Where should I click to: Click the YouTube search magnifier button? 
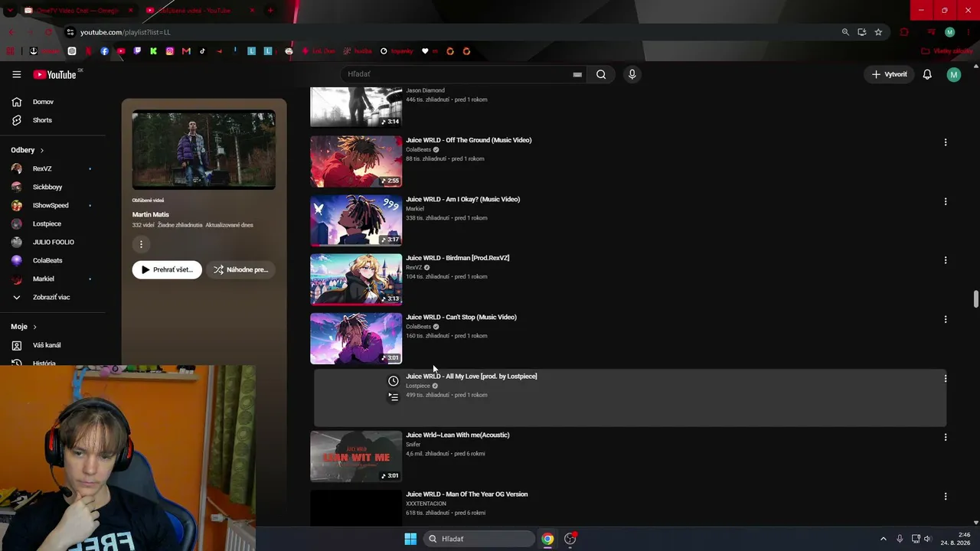601,74
